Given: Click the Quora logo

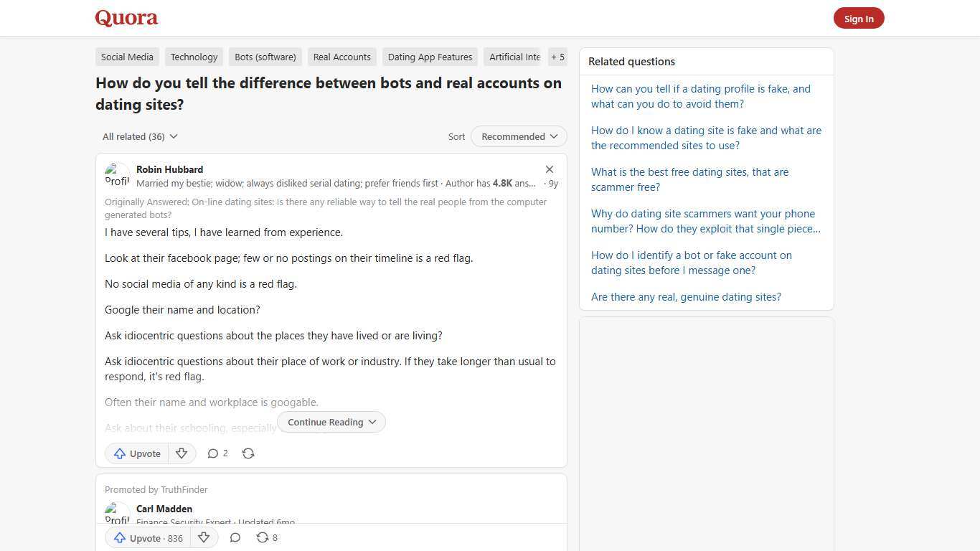Looking at the screenshot, I should pyautogui.click(x=126, y=18).
